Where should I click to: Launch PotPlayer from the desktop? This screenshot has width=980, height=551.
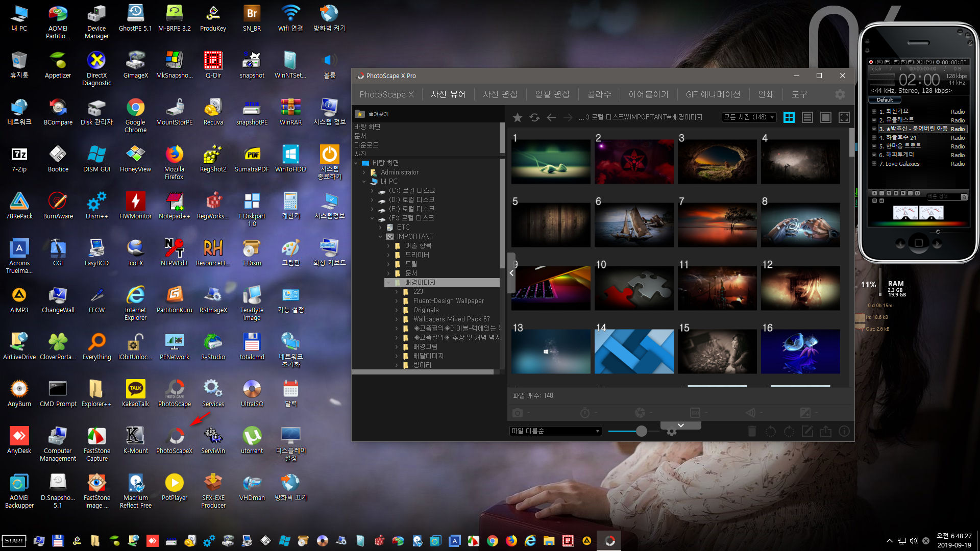point(175,487)
